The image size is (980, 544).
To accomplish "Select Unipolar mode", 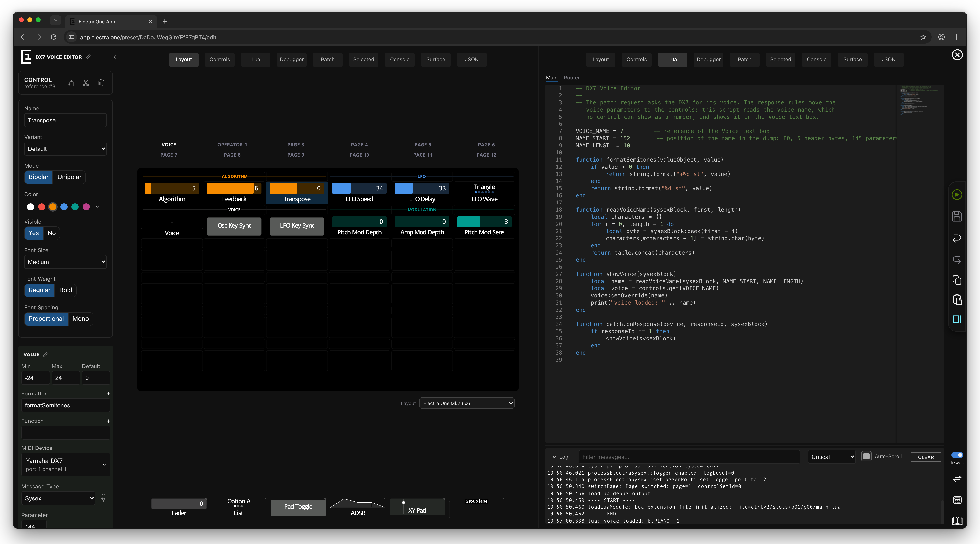I will [69, 177].
